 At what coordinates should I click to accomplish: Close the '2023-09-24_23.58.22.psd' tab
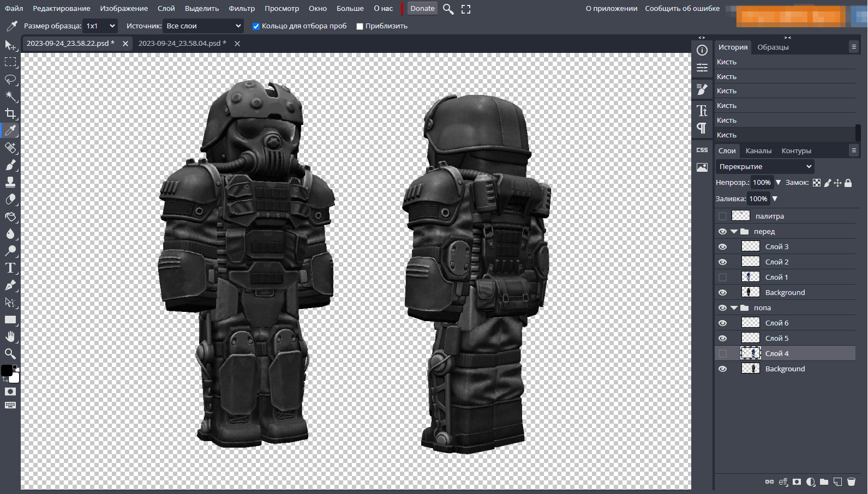pyautogui.click(x=125, y=44)
